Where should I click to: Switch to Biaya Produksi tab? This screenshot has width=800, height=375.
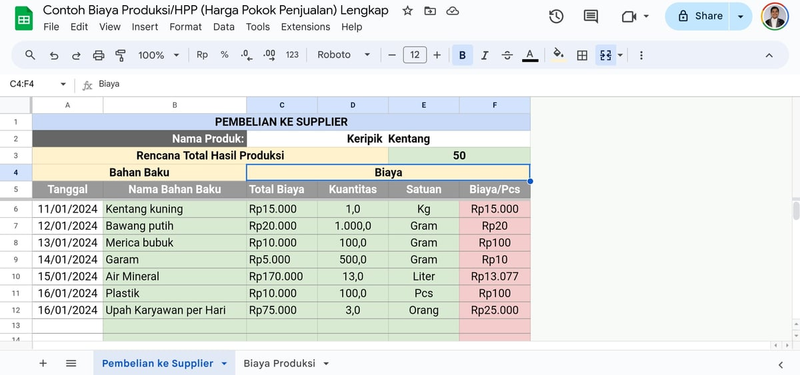point(279,363)
